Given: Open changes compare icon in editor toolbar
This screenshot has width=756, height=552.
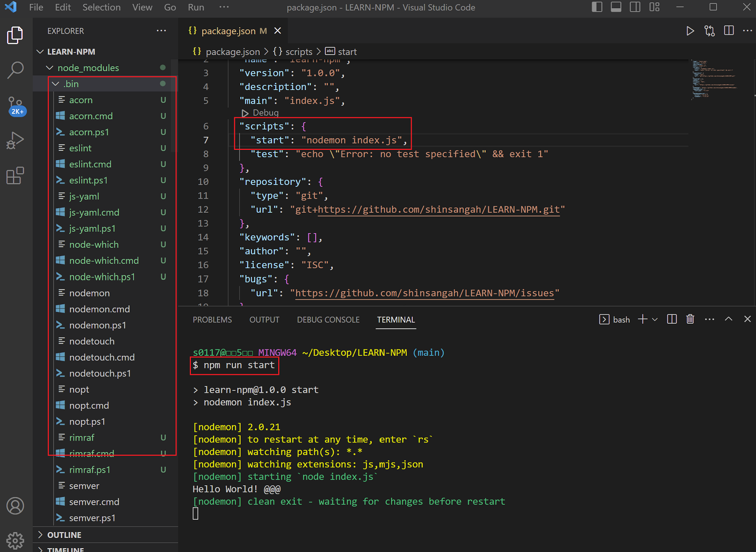Looking at the screenshot, I should coord(710,31).
